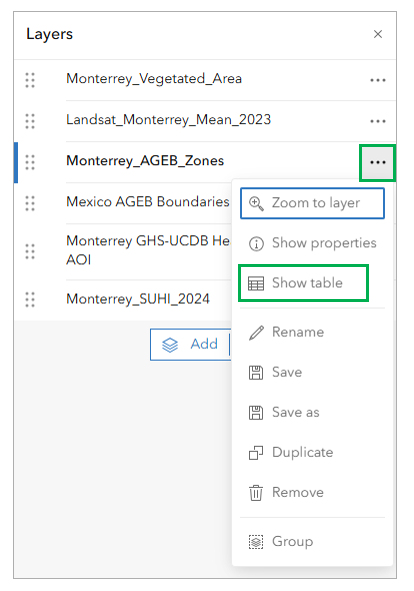Screen dimensions: 414x591
Task: Collapse the Monterrey_AGEB_Zones options menu button
Action: click(x=377, y=162)
